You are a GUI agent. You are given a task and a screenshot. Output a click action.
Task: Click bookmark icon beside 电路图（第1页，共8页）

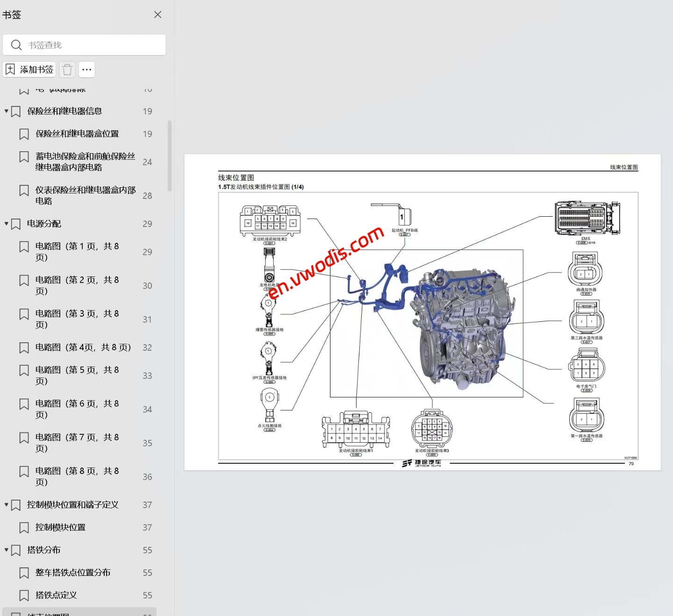point(24,246)
